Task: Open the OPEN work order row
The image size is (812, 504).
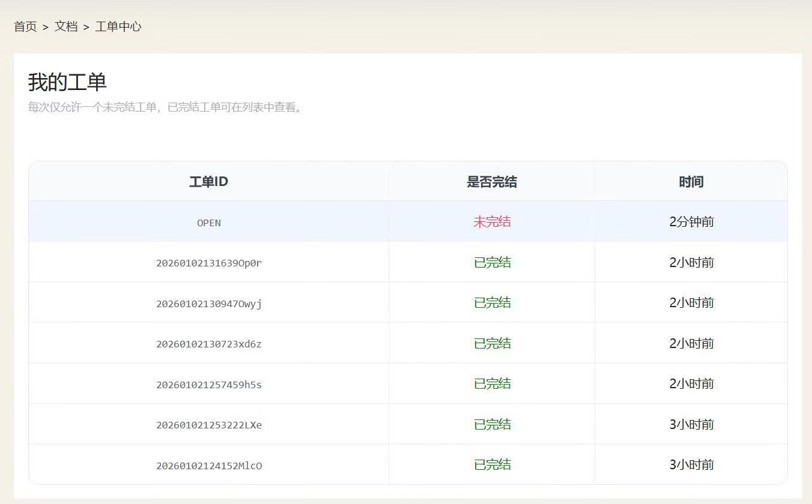Action: point(208,222)
